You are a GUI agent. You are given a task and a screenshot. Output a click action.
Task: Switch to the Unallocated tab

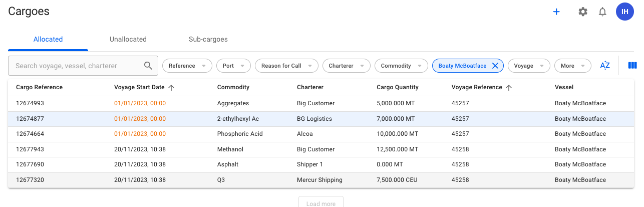click(128, 39)
